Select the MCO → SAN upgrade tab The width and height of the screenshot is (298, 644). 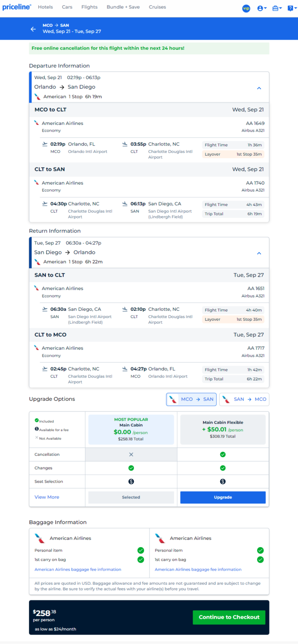[x=191, y=399]
